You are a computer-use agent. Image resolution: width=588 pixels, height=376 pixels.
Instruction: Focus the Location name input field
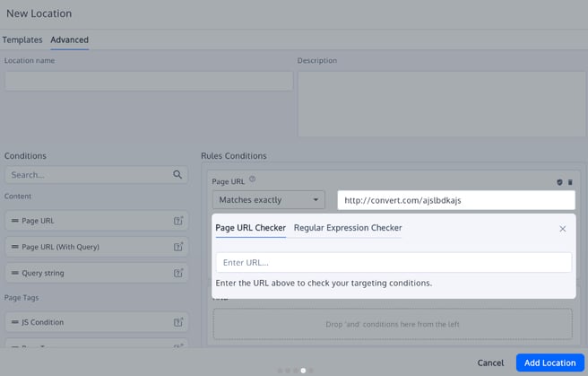pos(149,81)
